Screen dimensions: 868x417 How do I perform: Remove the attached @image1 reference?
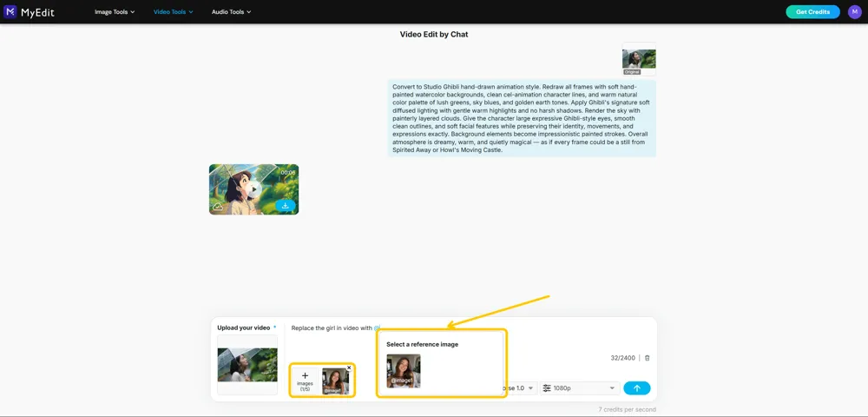[x=349, y=367]
